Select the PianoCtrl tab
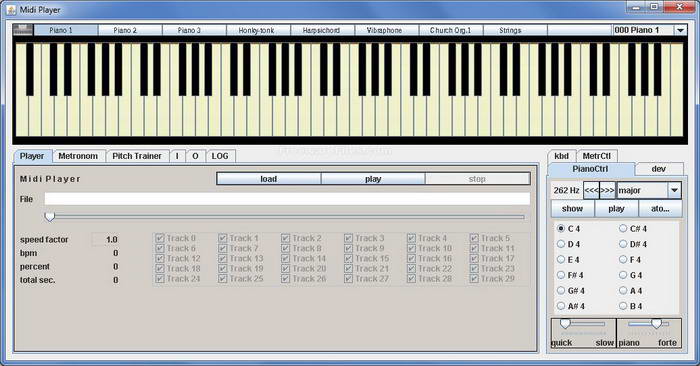700x366 pixels. (x=590, y=169)
